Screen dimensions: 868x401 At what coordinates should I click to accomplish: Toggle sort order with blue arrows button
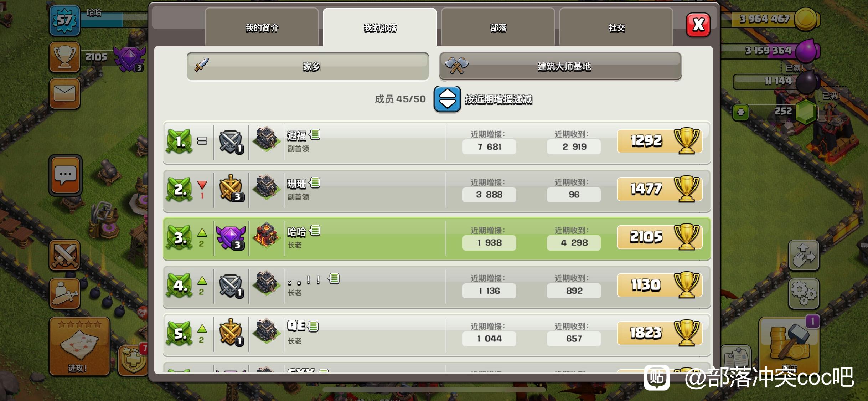(447, 99)
